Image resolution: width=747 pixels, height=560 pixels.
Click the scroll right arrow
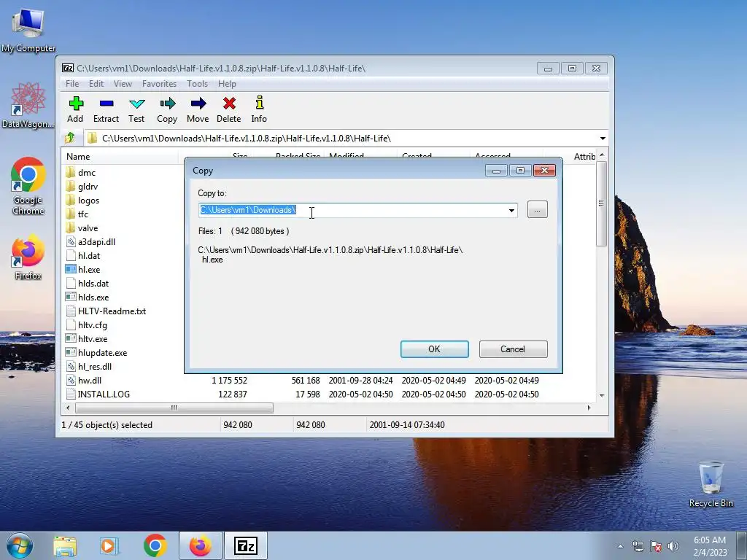589,408
